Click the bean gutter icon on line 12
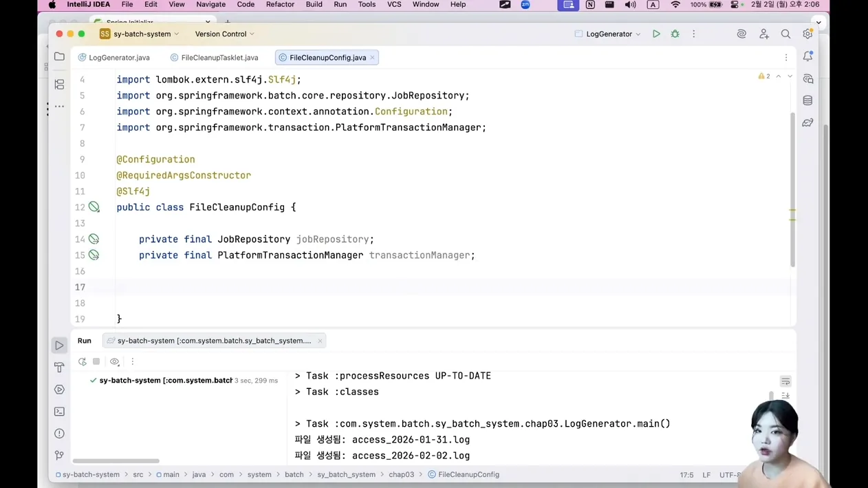The image size is (868, 488). 94,207
